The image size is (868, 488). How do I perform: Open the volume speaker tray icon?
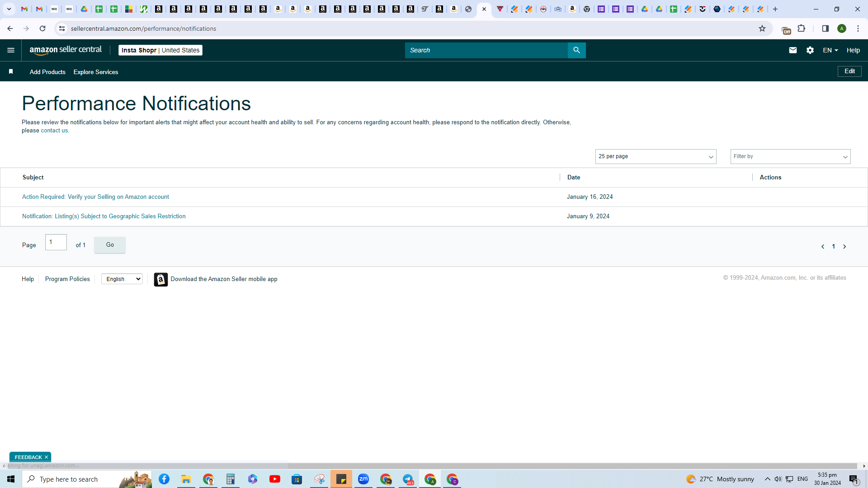coord(778,479)
